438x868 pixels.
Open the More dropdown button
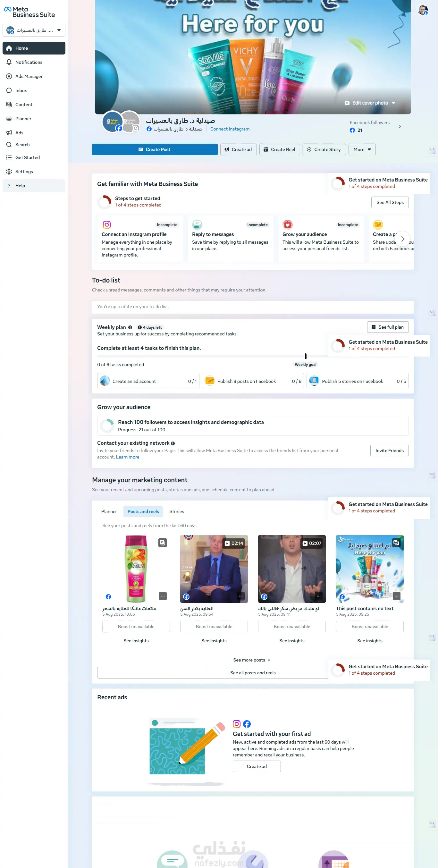(362, 150)
